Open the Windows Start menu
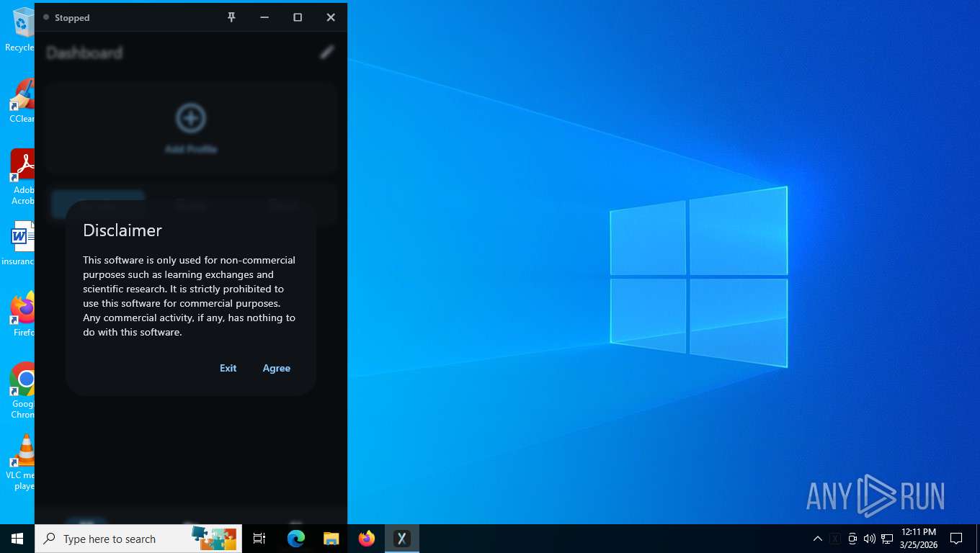 pos(17,539)
